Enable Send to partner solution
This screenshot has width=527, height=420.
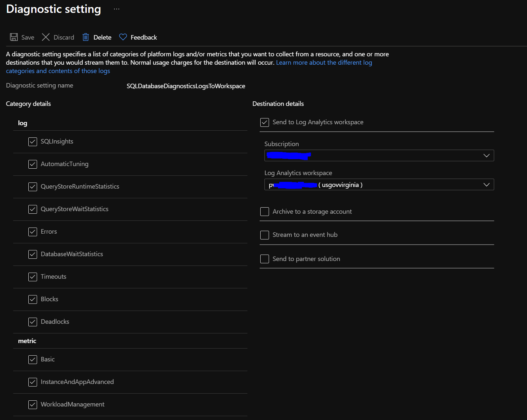[264, 259]
